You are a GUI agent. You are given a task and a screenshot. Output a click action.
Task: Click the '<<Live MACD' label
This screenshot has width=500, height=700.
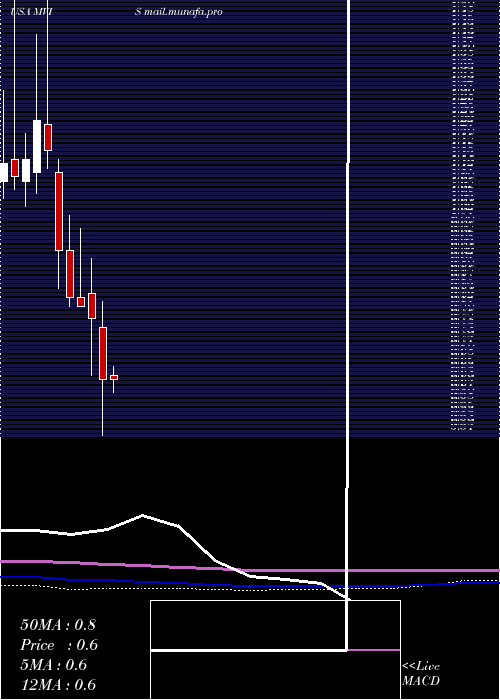point(421,674)
